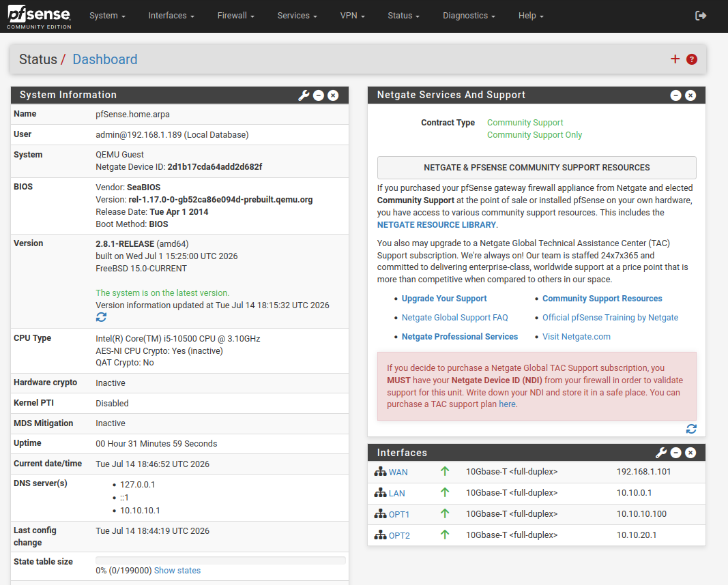This screenshot has width=728, height=585.
Task: Click the WAN IP address 192.168.1.101
Action: (643, 472)
